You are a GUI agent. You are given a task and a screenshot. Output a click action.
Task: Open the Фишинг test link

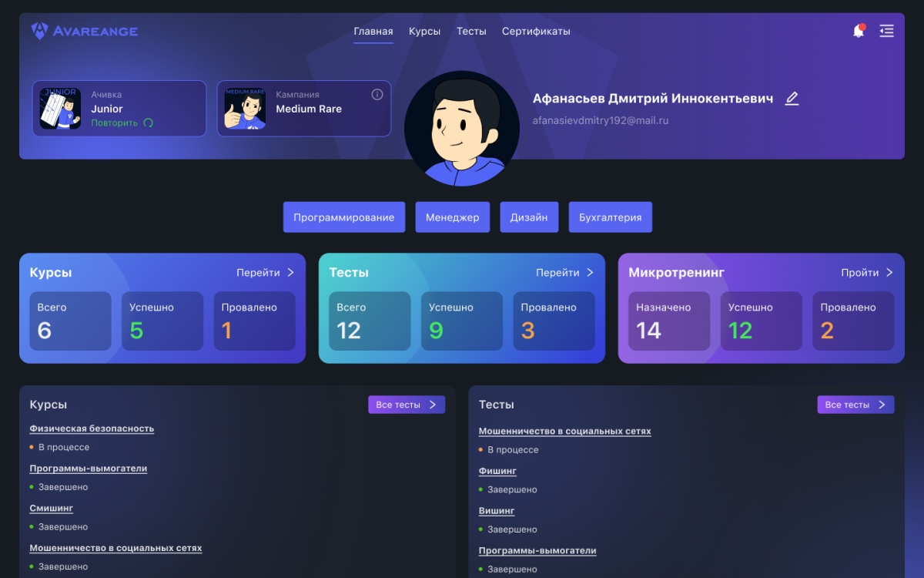point(497,470)
